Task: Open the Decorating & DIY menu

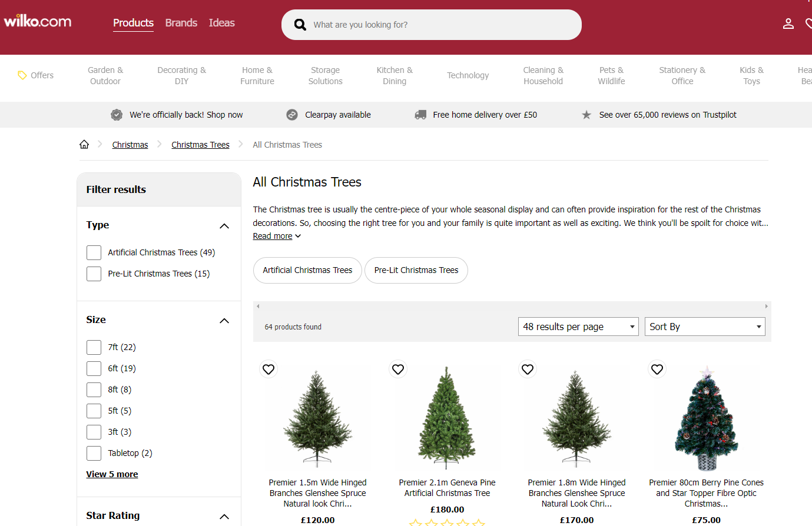Action: point(182,75)
